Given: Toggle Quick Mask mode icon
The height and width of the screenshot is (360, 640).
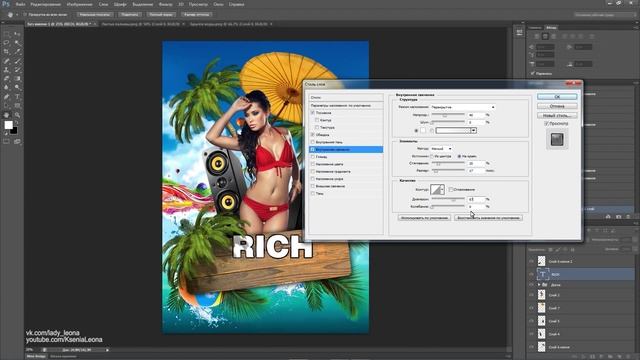Looking at the screenshot, I should (7, 142).
